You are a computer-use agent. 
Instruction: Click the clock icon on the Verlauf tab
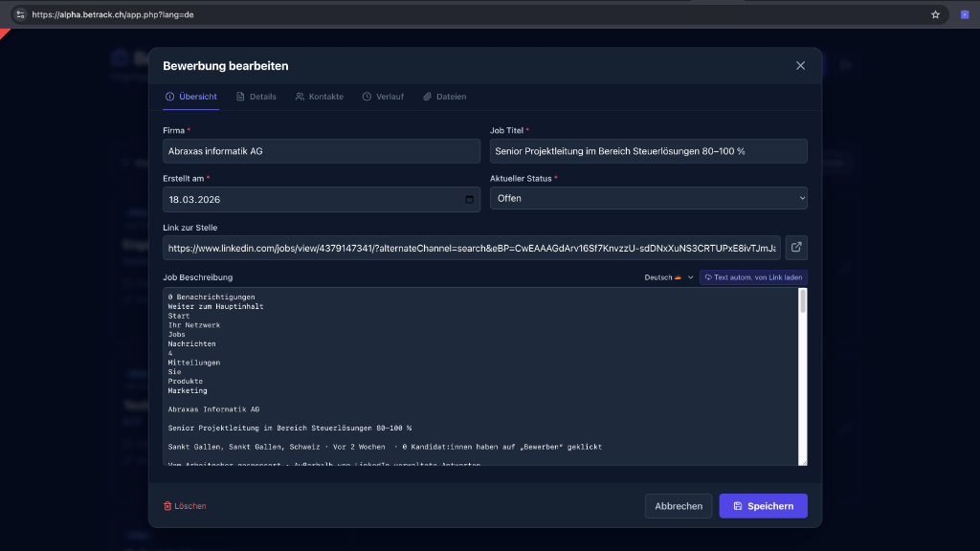pos(365,97)
